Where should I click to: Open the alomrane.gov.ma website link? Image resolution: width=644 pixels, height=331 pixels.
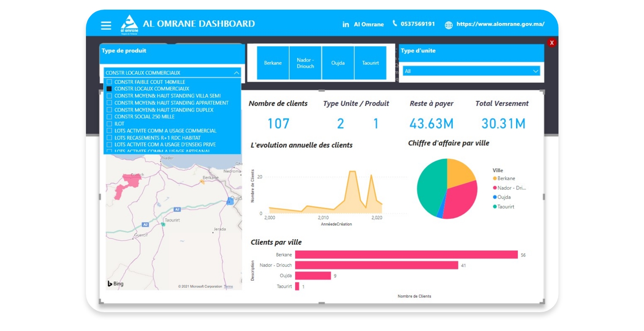[x=500, y=24]
